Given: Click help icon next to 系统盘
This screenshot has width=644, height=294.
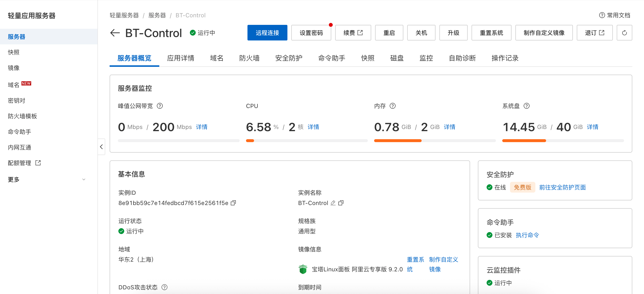Looking at the screenshot, I should (x=527, y=106).
